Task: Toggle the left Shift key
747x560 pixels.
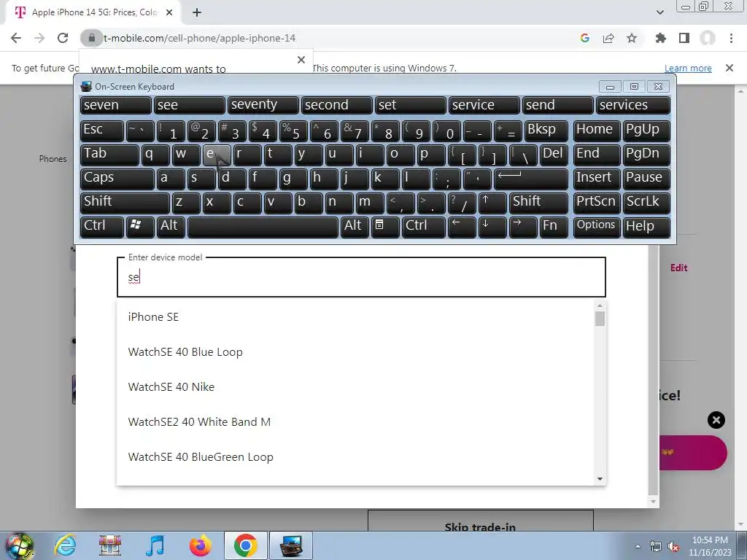Action: pyautogui.click(x=125, y=203)
